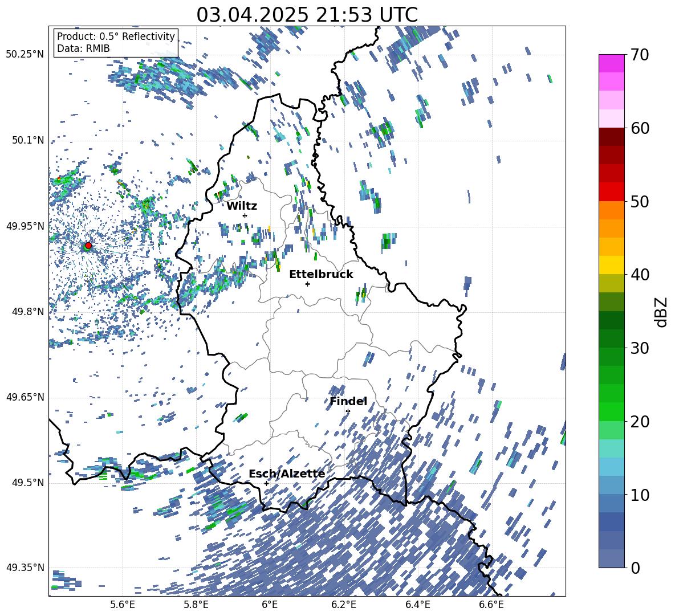Click the colorbar tick label 30
Image resolution: width=675 pixels, height=616 pixels.
(640, 348)
